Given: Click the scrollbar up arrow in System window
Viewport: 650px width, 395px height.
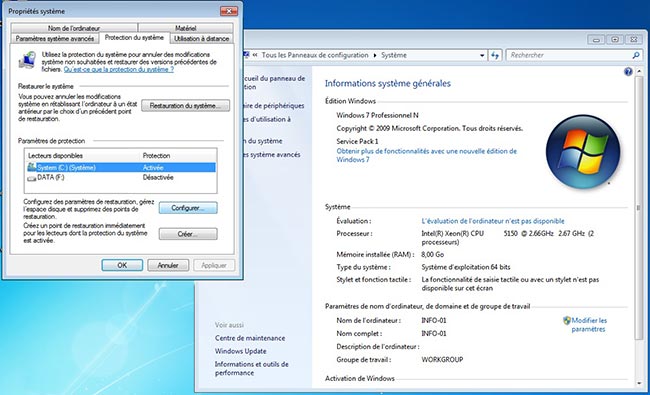Looking at the screenshot, I should 639,71.
